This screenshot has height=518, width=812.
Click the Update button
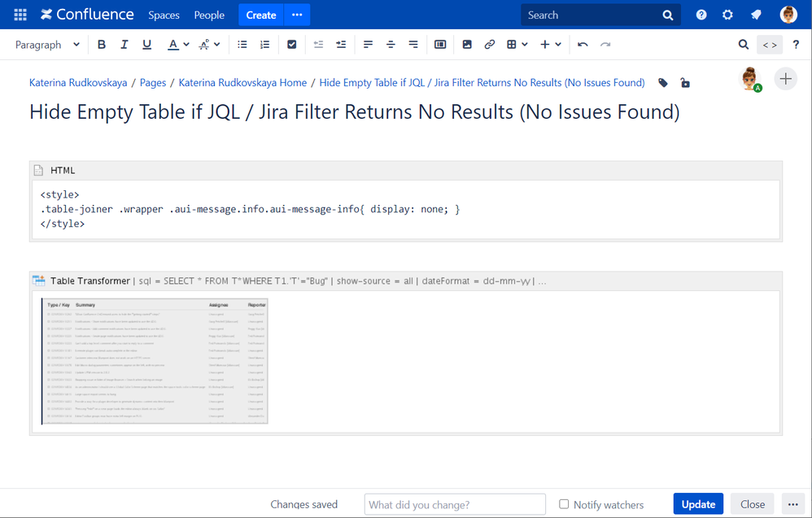tap(698, 504)
